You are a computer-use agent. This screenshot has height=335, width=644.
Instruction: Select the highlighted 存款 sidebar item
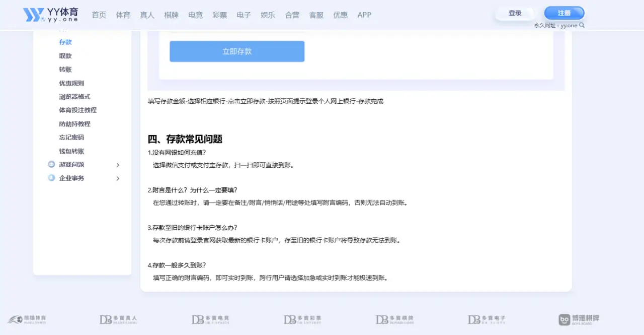pyautogui.click(x=64, y=42)
